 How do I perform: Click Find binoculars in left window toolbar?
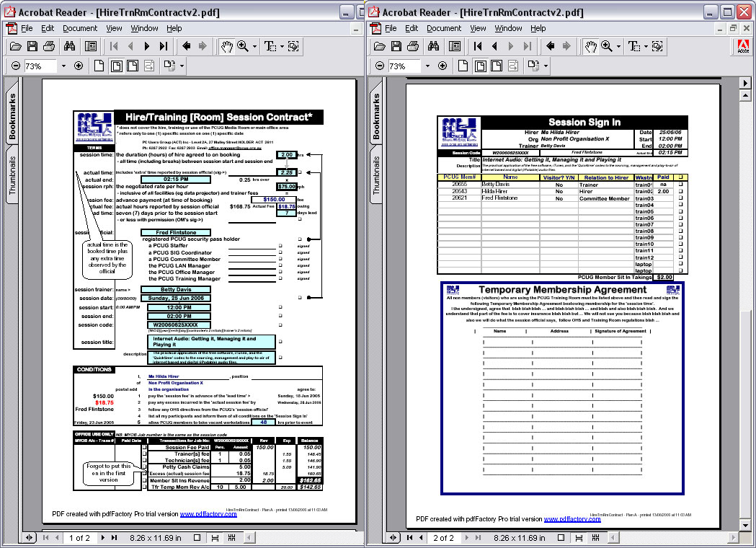tap(69, 46)
